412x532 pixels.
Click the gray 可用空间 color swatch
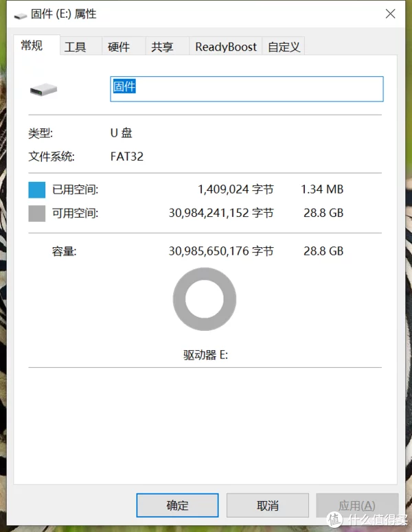36,213
